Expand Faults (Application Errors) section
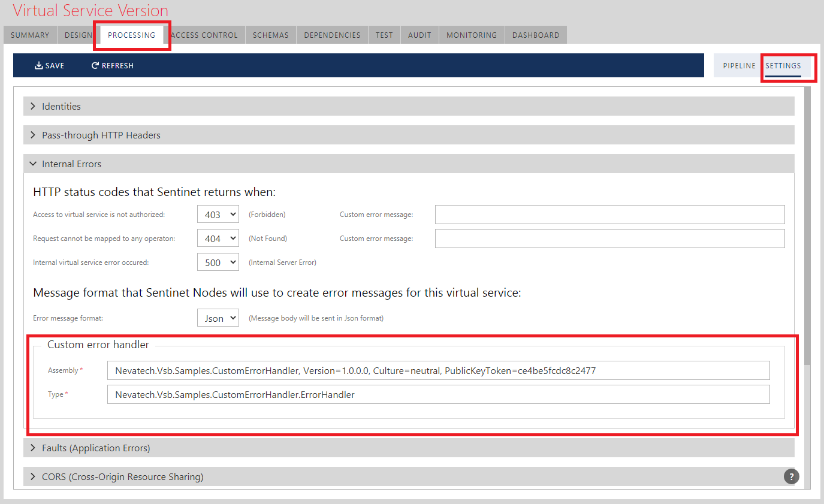Viewport: 824px width, 504px height. [x=95, y=448]
